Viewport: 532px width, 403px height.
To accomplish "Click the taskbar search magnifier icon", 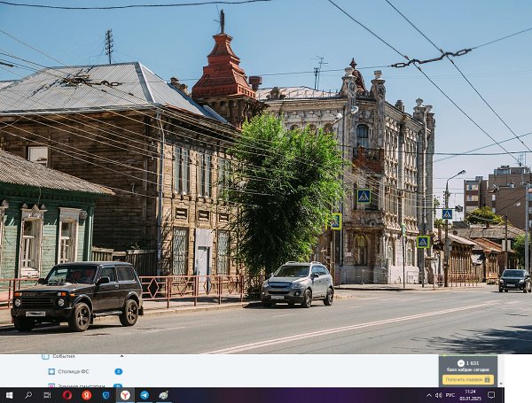I will pyautogui.click(x=28, y=395).
